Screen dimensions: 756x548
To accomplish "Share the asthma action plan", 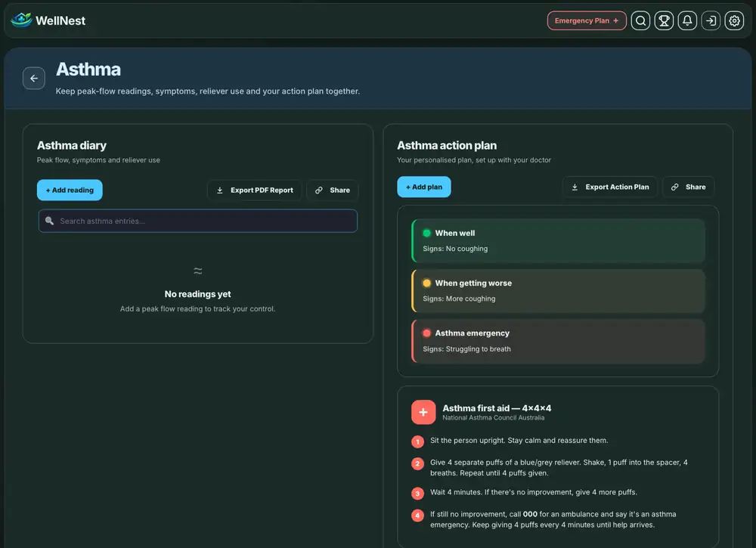I will (689, 187).
